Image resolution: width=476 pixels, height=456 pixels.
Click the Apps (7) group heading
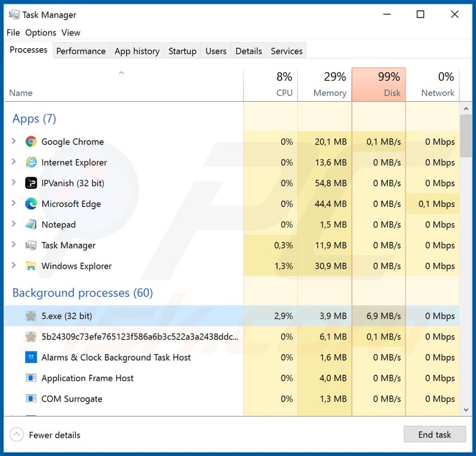pyautogui.click(x=34, y=118)
